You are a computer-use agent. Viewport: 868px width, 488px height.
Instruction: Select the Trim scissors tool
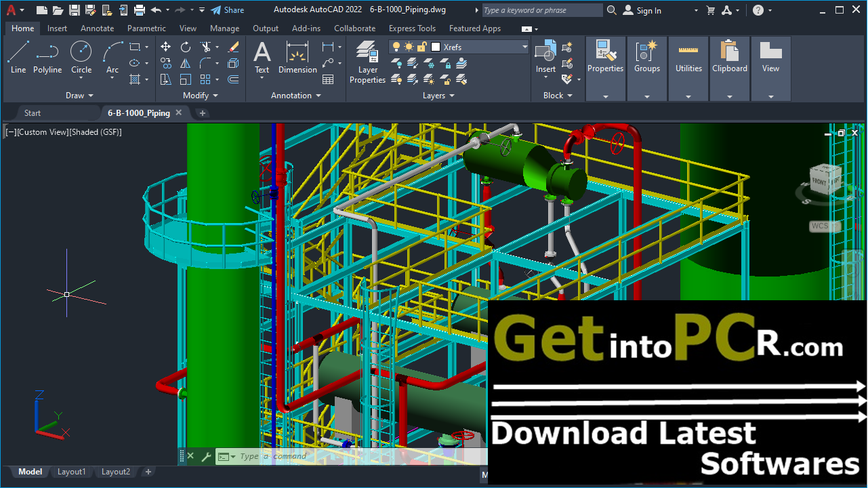(x=205, y=47)
